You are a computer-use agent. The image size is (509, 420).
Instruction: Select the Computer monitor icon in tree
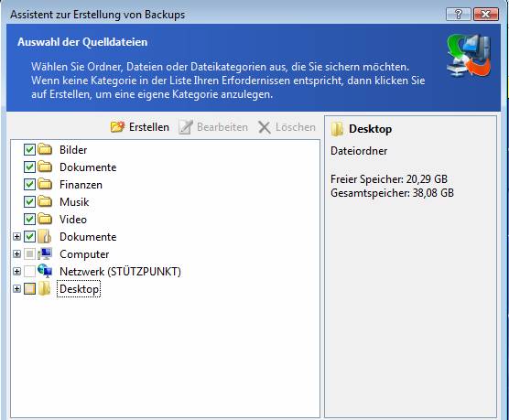(45, 253)
